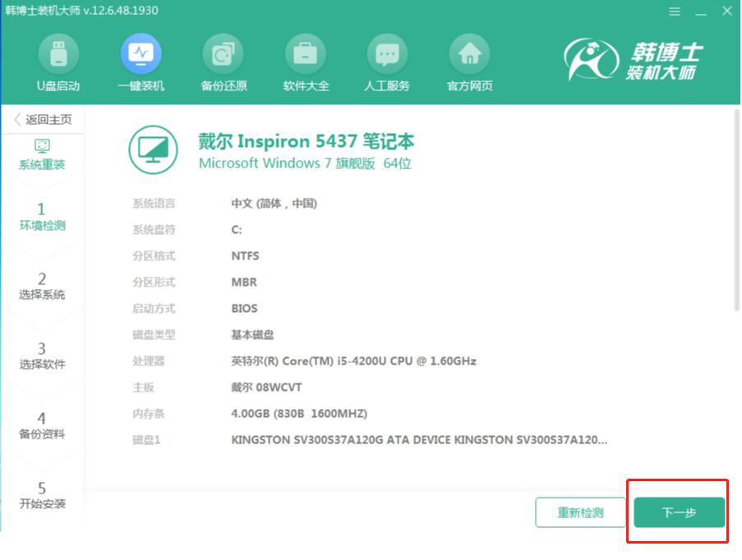The height and width of the screenshot is (560, 742).
Task: Open the 软件大全 software collection
Action: [305, 62]
